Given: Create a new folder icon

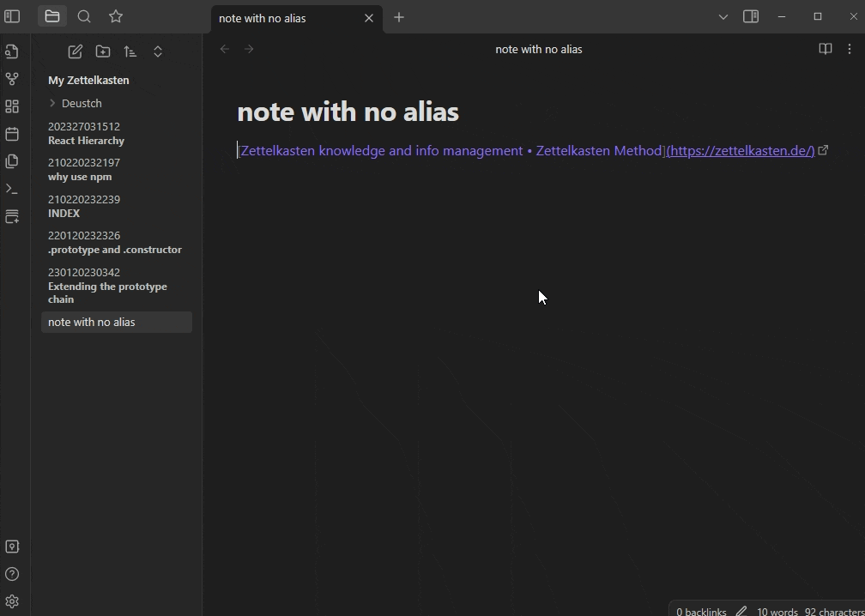Looking at the screenshot, I should click(x=103, y=51).
